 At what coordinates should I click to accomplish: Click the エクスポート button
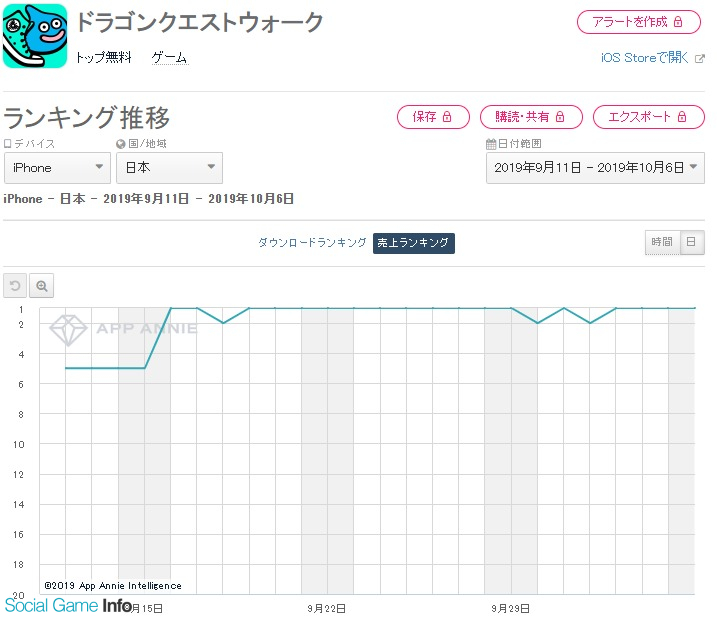(640, 117)
